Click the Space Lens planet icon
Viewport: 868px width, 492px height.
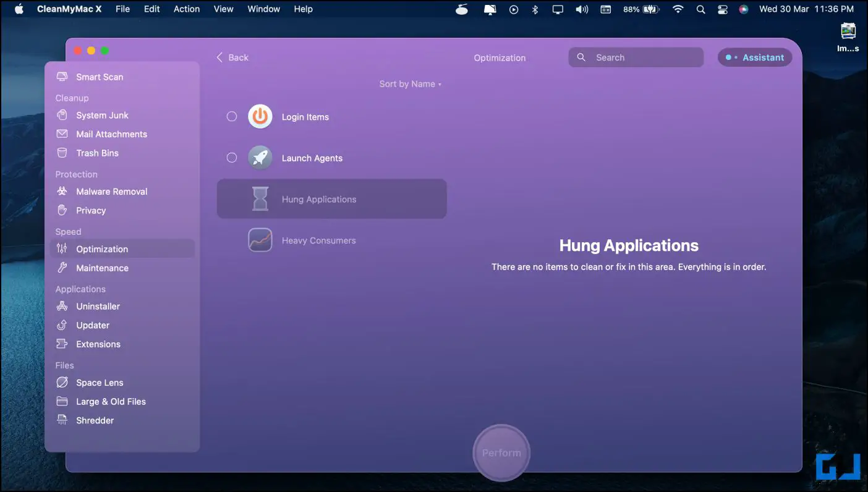(x=62, y=383)
